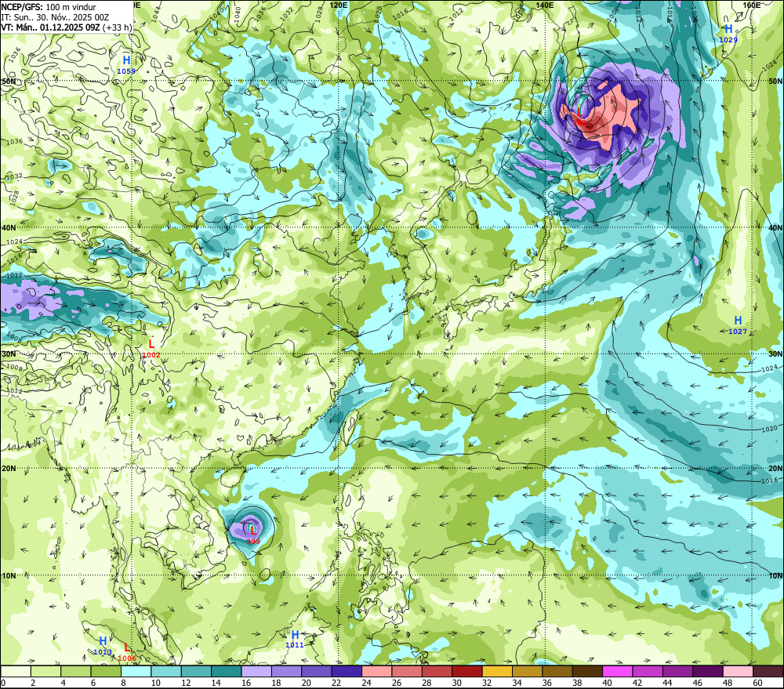Pick the dark purple 46–48 legend swatch
Viewport: 784px width, 689px height.
click(x=707, y=671)
